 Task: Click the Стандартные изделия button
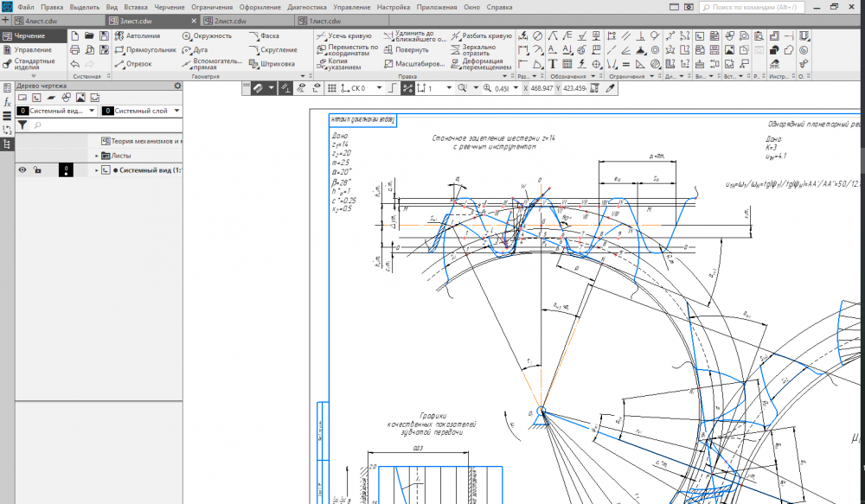[34, 64]
